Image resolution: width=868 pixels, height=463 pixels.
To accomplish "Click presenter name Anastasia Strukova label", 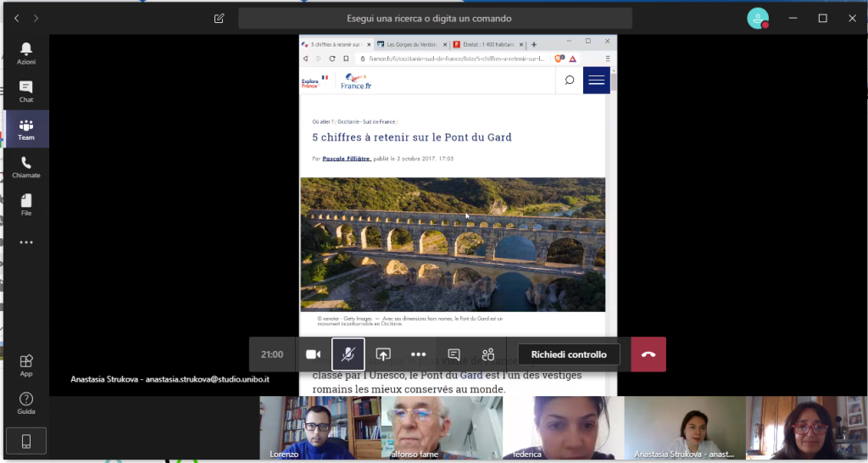I will click(x=170, y=379).
